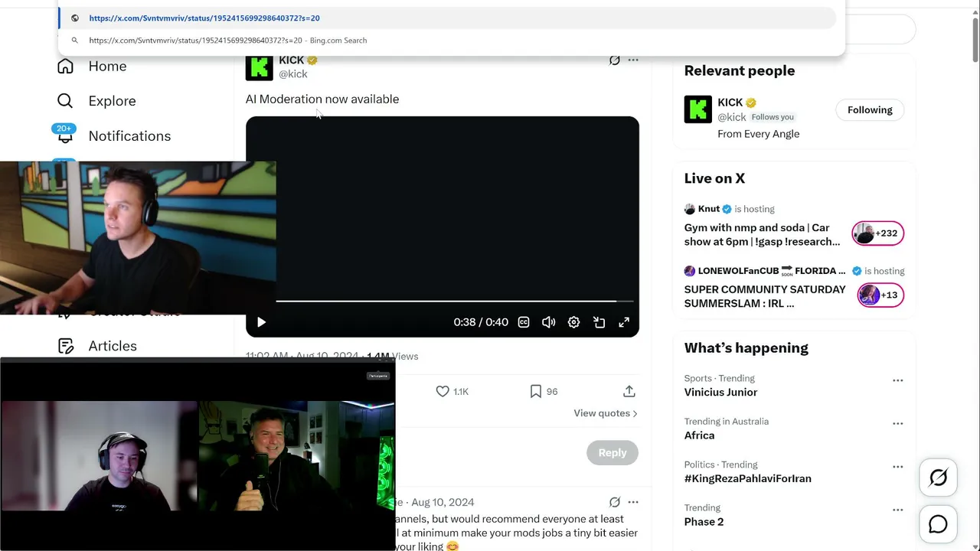Viewport: 980px width, 551px height.
Task: Mute the video volume
Action: coord(548,322)
